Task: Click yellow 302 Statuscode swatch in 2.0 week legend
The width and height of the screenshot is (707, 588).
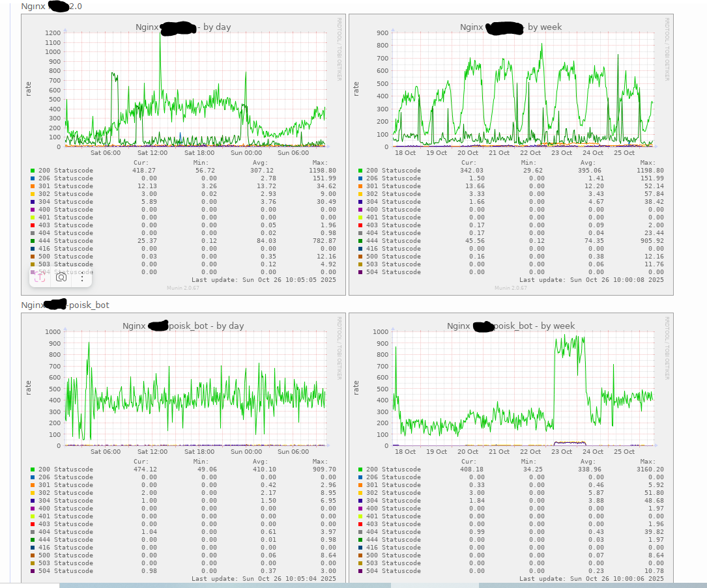Action: (360, 194)
